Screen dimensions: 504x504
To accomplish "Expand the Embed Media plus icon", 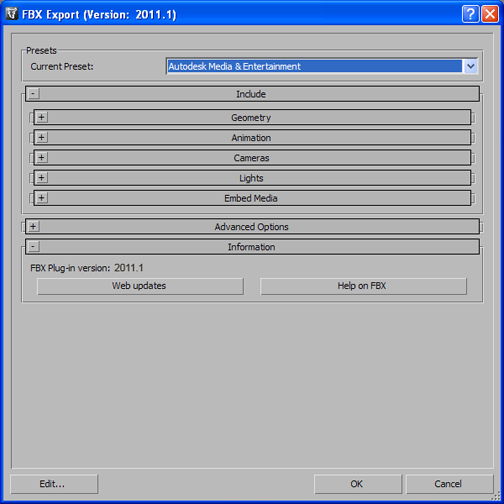I will 42,198.
